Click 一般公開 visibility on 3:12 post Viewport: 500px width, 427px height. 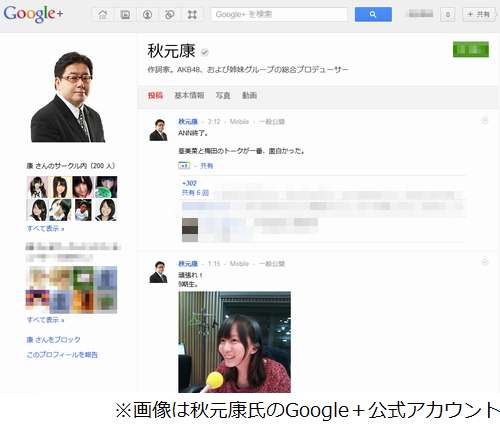click(272, 122)
